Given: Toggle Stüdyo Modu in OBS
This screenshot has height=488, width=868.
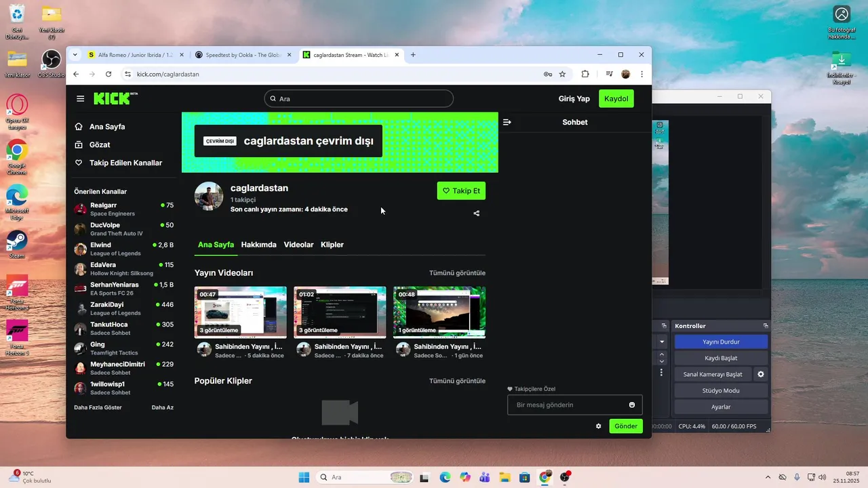Looking at the screenshot, I should 721,390.
